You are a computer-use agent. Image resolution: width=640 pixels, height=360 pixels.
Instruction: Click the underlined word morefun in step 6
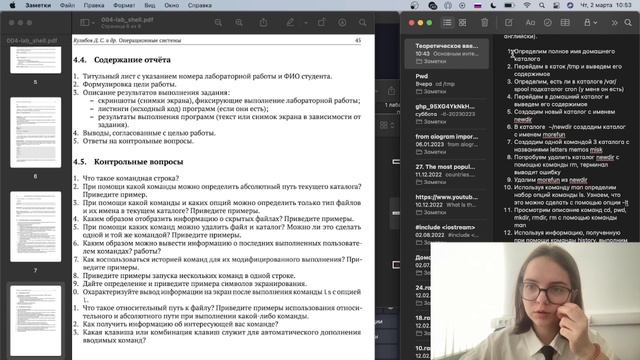[x=554, y=134]
